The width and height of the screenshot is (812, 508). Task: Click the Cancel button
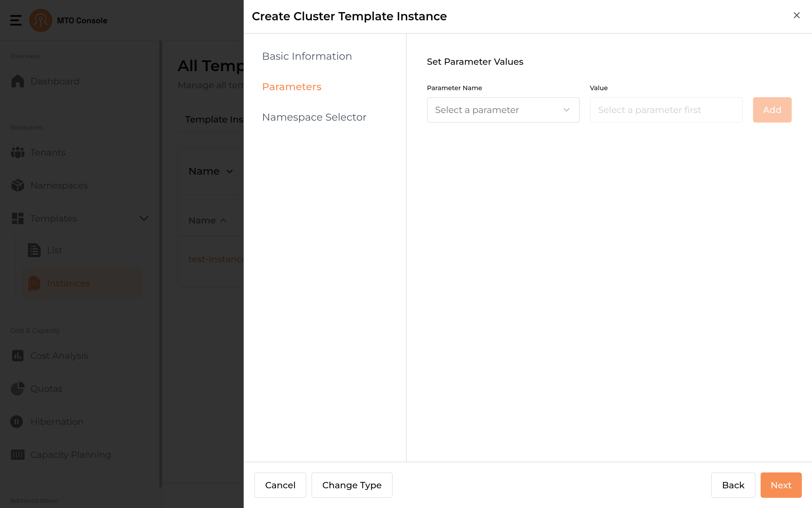point(280,485)
